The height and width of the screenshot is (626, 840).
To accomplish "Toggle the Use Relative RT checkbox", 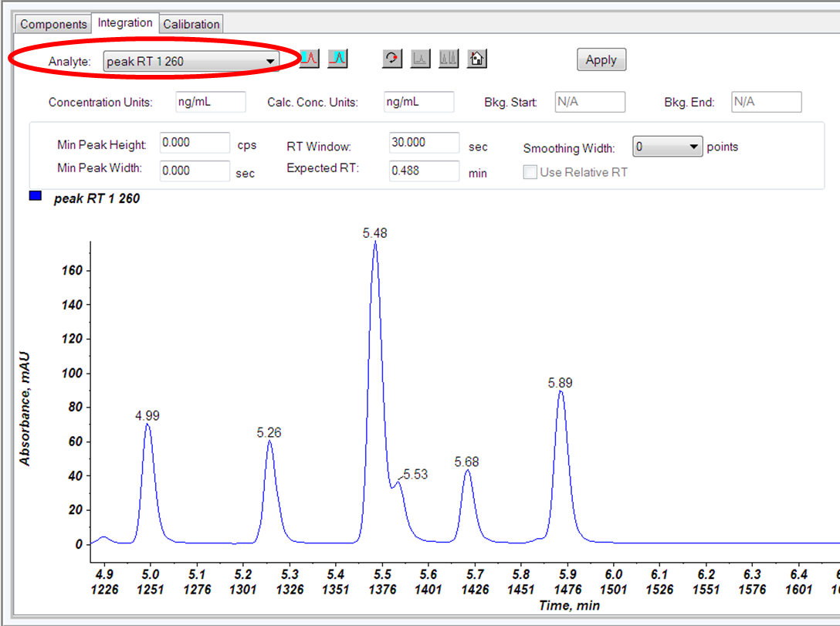I will pyautogui.click(x=530, y=172).
